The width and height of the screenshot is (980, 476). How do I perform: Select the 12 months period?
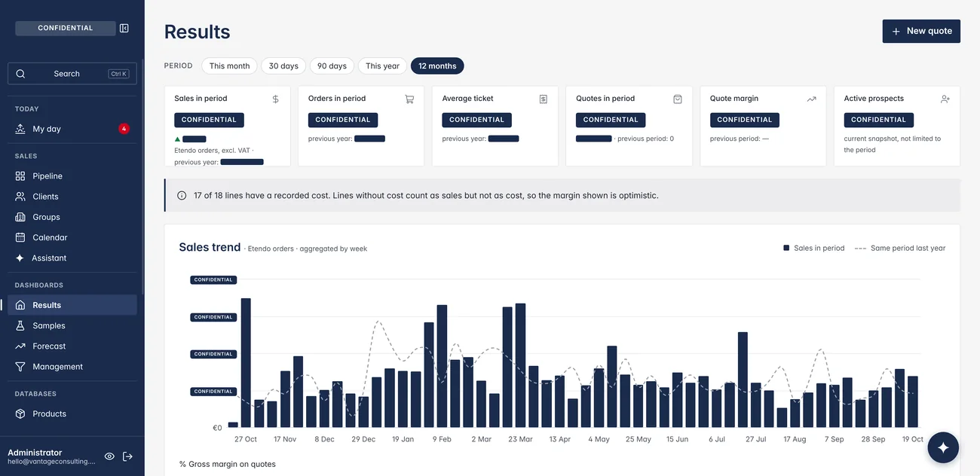437,66
